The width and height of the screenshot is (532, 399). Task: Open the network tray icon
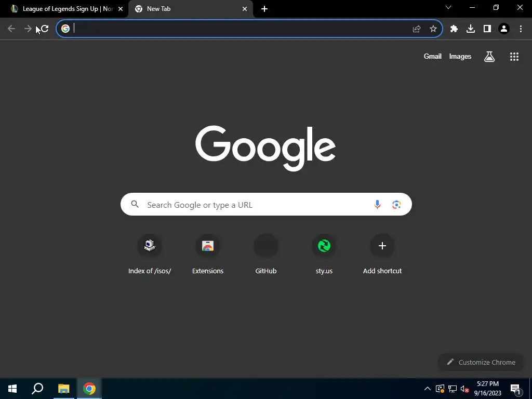(453, 389)
